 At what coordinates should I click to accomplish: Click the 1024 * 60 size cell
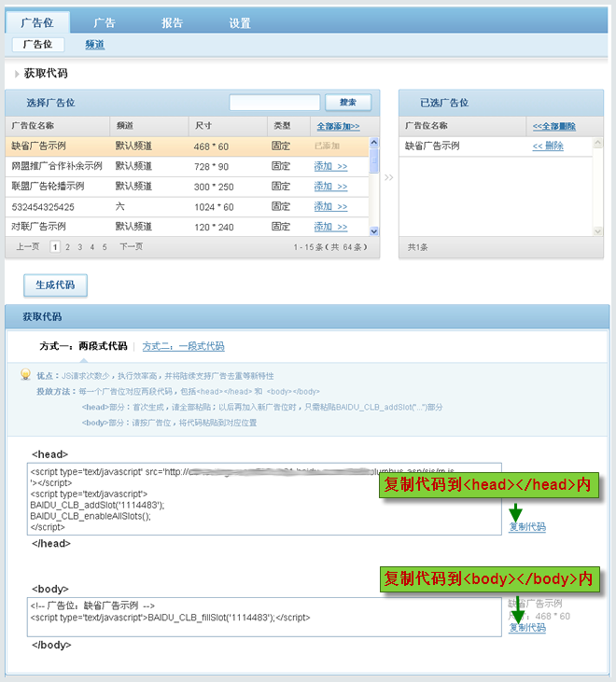click(x=214, y=207)
